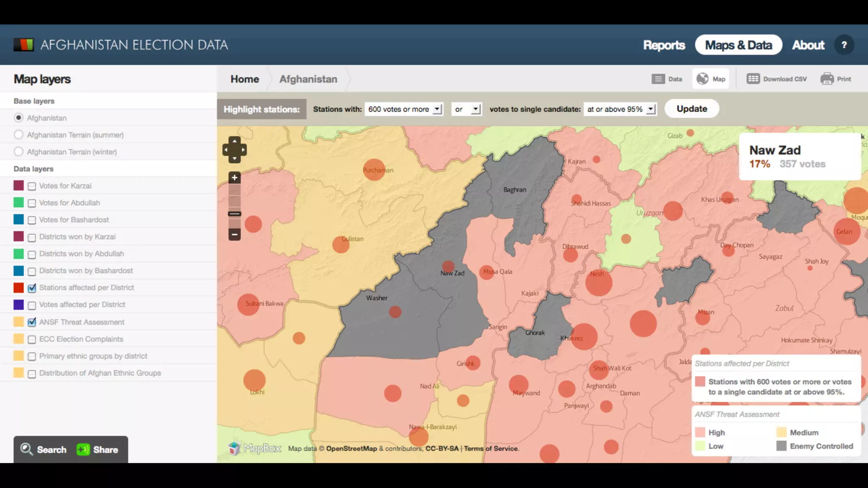Click the map zoom in plus button
Image resolution: width=868 pixels, height=488 pixels.
tap(234, 178)
